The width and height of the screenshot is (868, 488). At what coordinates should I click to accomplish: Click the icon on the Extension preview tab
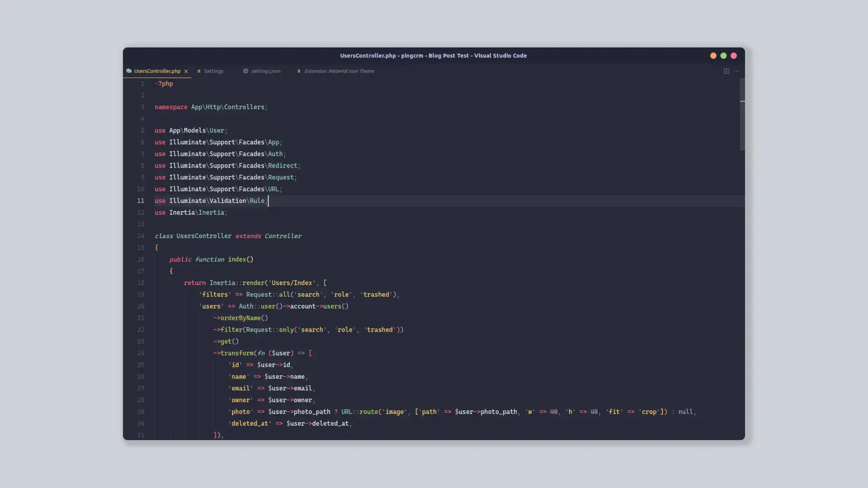[x=299, y=71]
